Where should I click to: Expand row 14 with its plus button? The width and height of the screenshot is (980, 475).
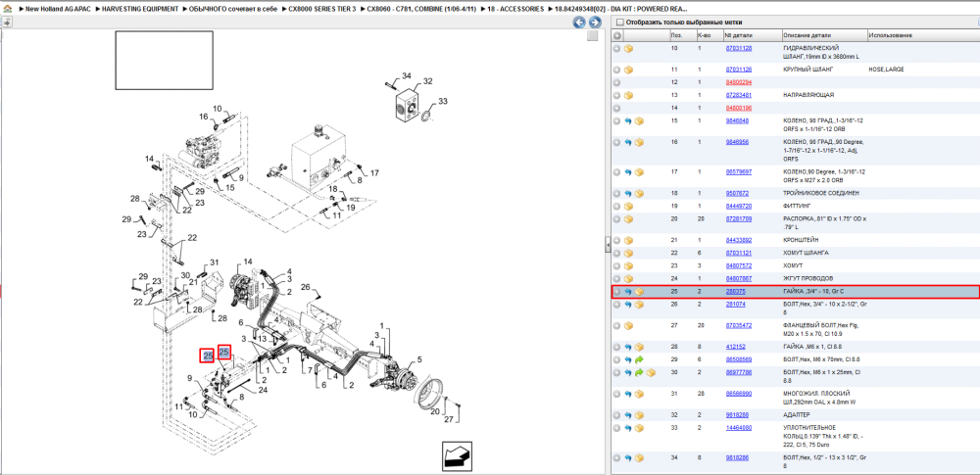coord(616,108)
